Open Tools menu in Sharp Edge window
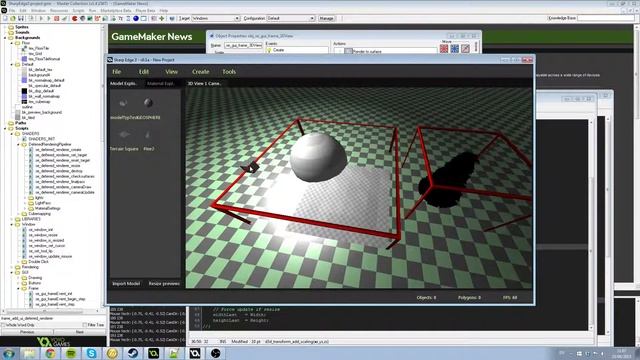 coord(229,71)
